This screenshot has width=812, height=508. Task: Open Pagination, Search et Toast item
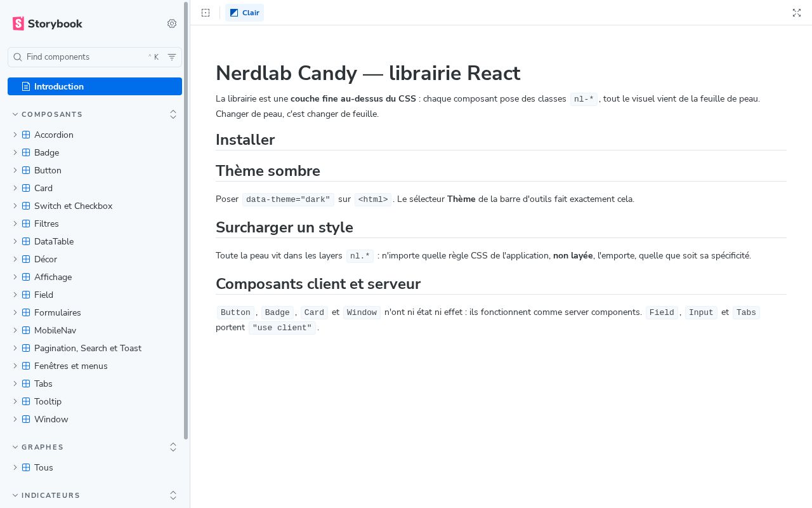[95, 348]
